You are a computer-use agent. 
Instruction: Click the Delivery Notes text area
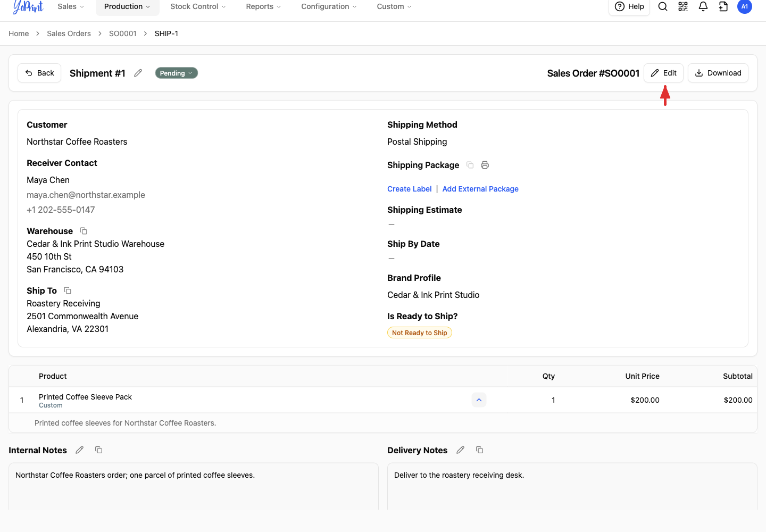click(x=572, y=486)
